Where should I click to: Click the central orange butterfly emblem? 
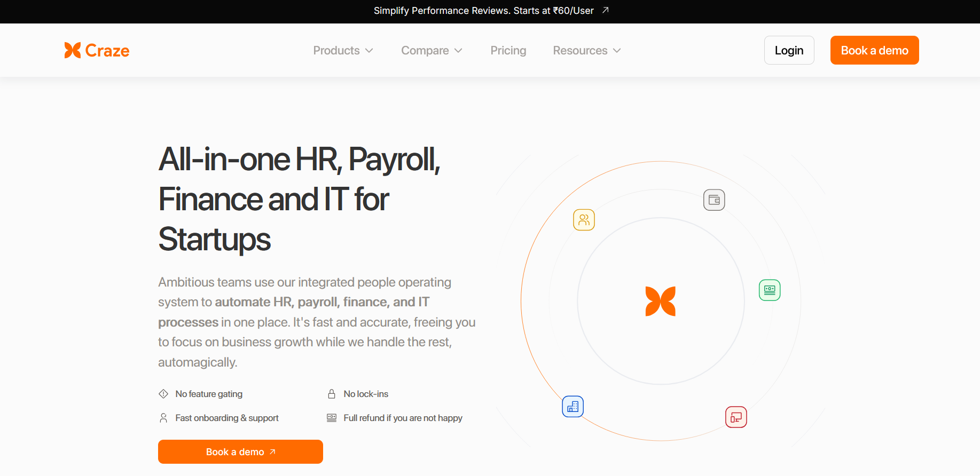pyautogui.click(x=661, y=302)
